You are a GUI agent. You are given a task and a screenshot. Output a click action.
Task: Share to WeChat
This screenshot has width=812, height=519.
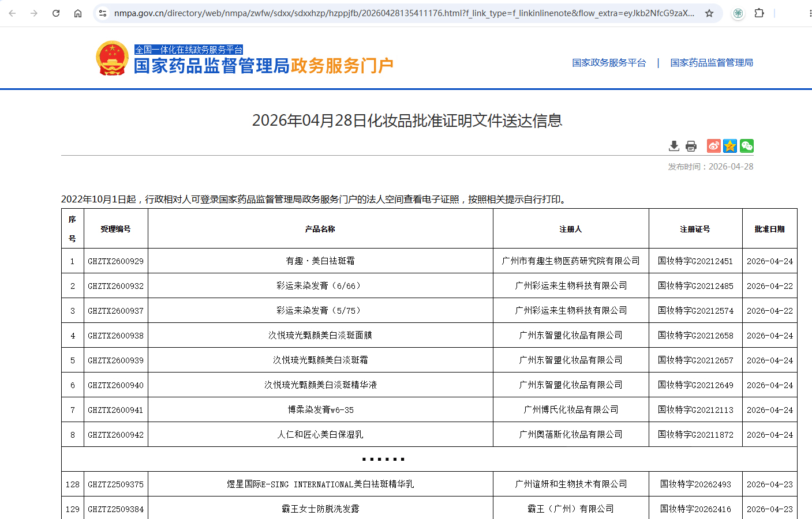pos(747,146)
